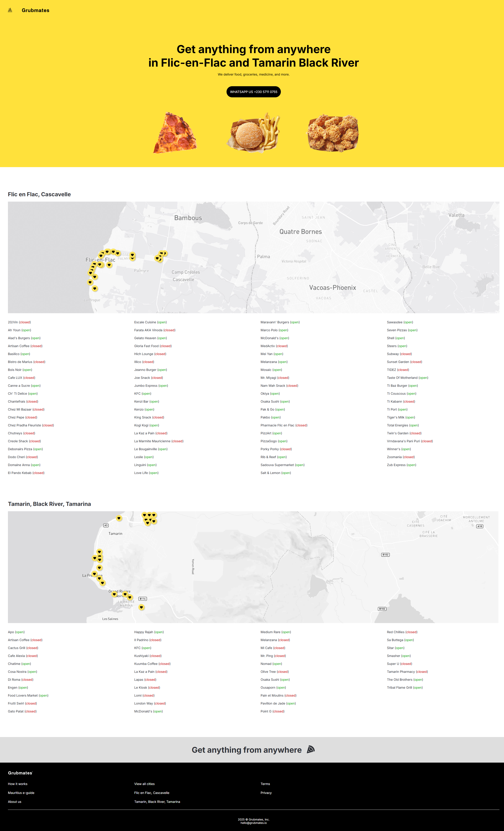Open Red Chillies listing

pos(402,632)
